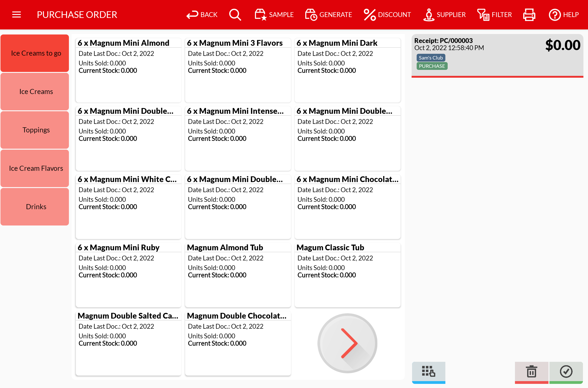Click the search magnifier icon
This screenshot has width=588, height=388.
(235, 15)
